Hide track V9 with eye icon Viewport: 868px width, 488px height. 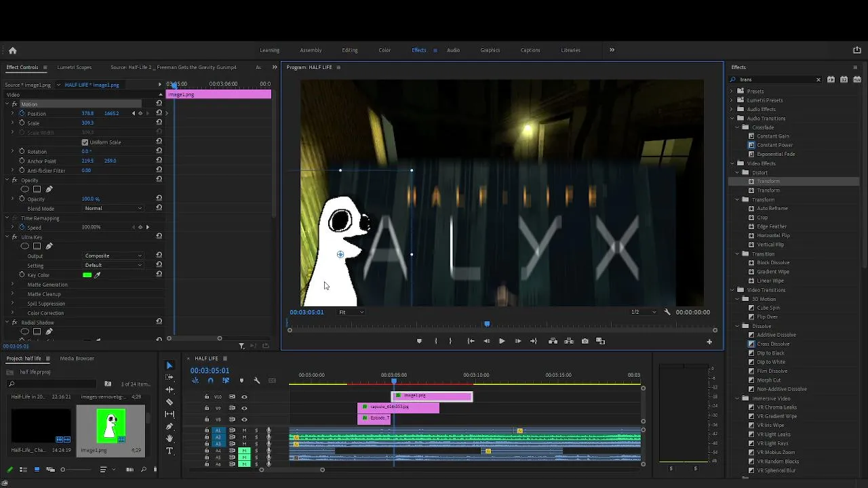tap(244, 408)
